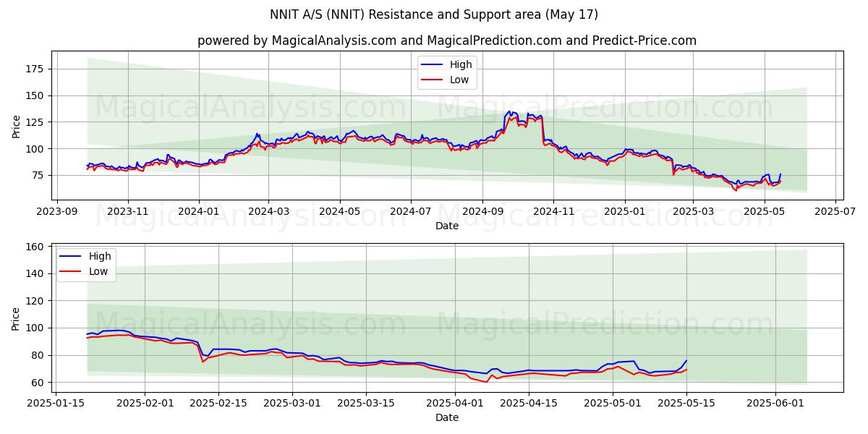Click the '2025-06-01' x-axis label on the bottom chart

(x=776, y=404)
